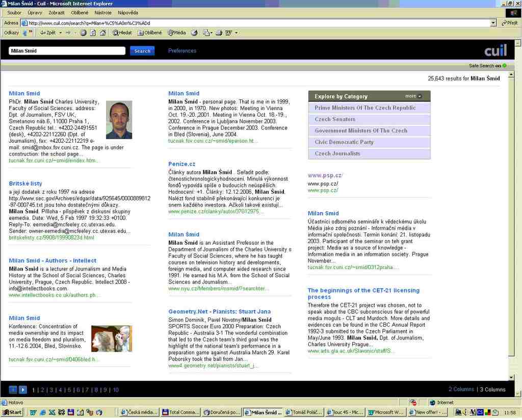
Task: Click the Přejít go button
Action: click(x=510, y=23)
